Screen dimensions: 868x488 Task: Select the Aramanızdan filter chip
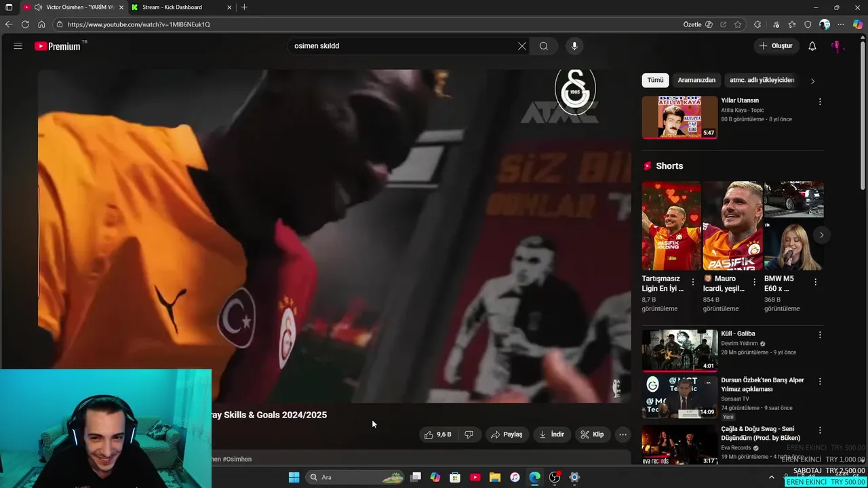click(696, 80)
